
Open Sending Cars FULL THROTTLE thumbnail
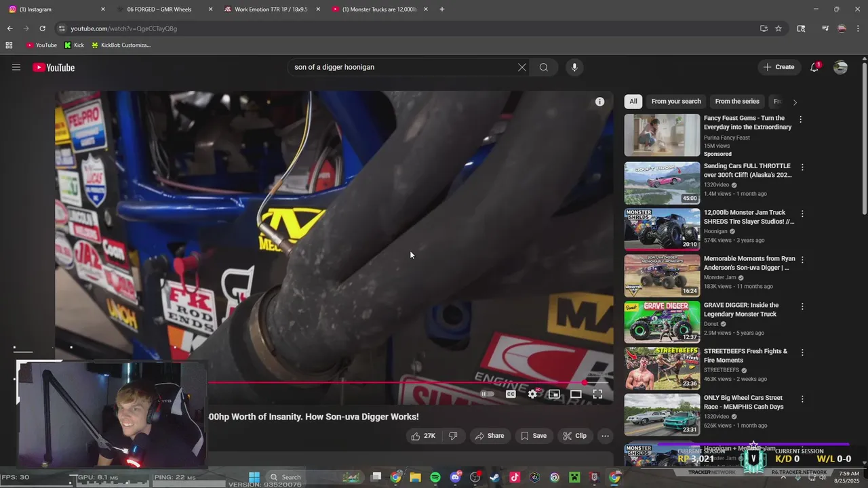point(662,182)
